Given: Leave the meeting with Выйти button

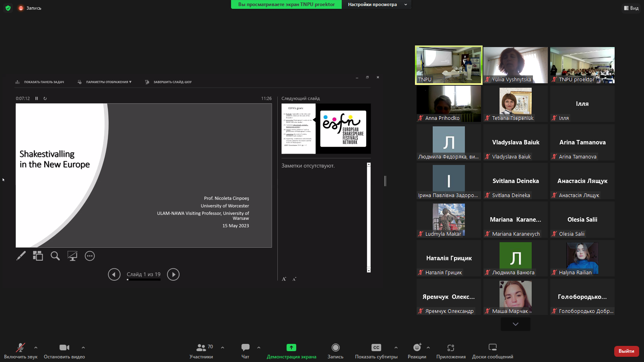Looking at the screenshot, I should pyautogui.click(x=626, y=351).
